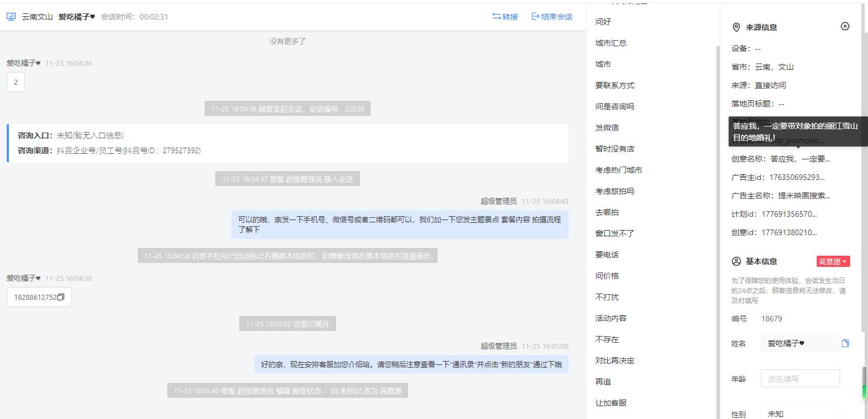
Task: Click the 编号 value 18679
Action: 772,319
